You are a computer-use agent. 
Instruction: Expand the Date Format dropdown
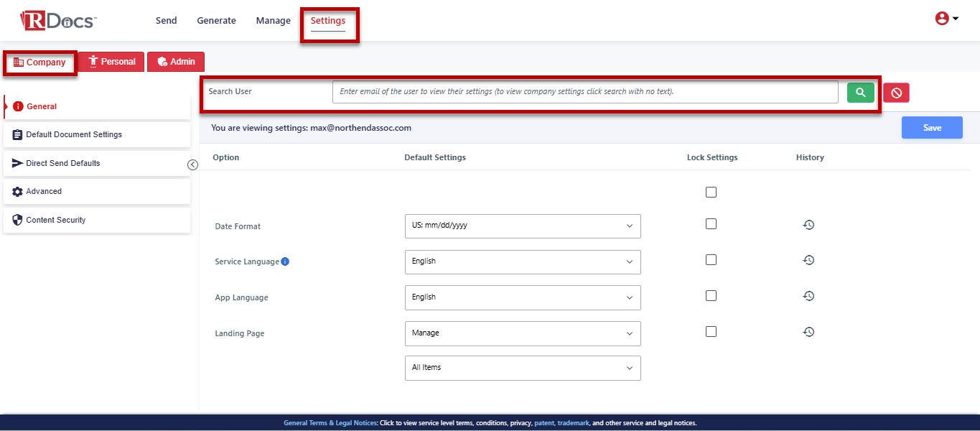click(522, 226)
